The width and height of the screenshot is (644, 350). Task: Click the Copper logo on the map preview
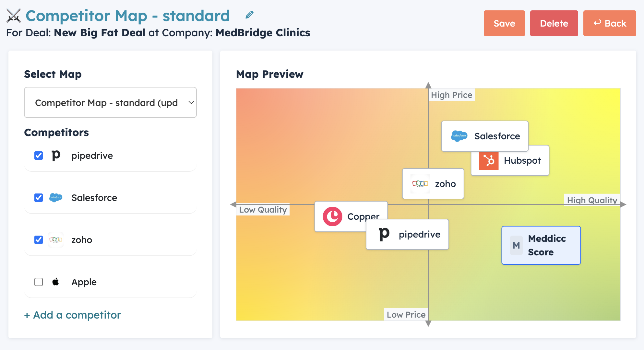(x=332, y=216)
